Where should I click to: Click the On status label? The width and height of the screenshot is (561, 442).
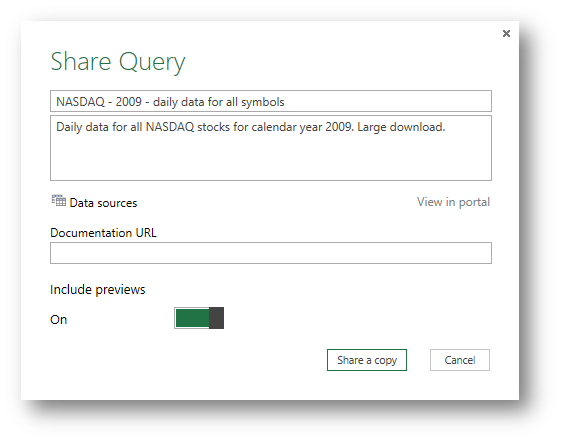coord(59,320)
